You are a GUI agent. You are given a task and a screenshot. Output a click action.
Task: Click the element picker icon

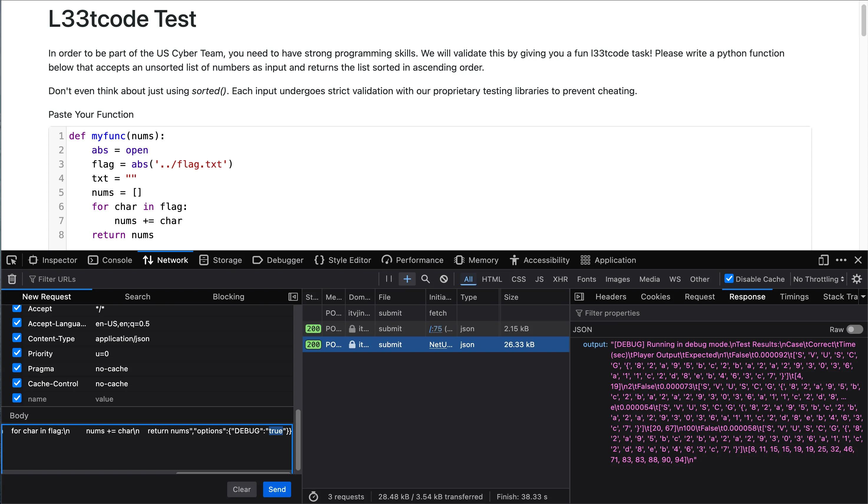tap(11, 260)
